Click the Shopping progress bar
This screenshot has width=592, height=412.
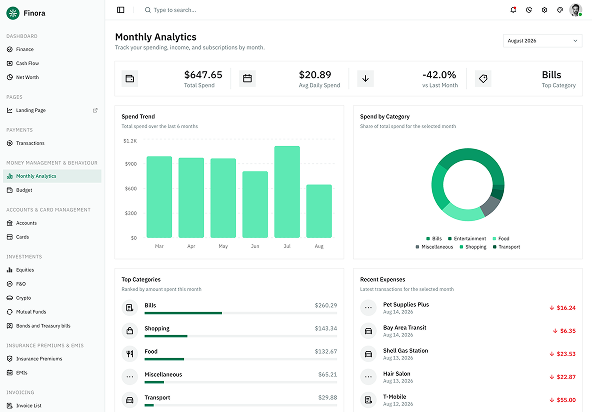[240, 336]
